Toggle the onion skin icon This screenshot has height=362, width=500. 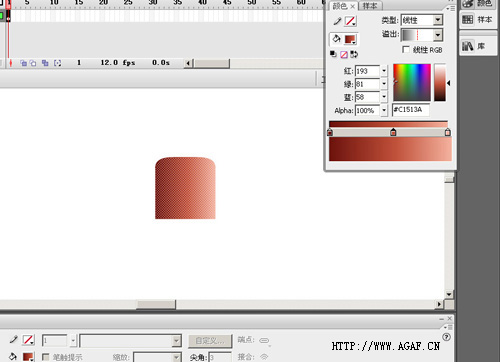pos(23,63)
